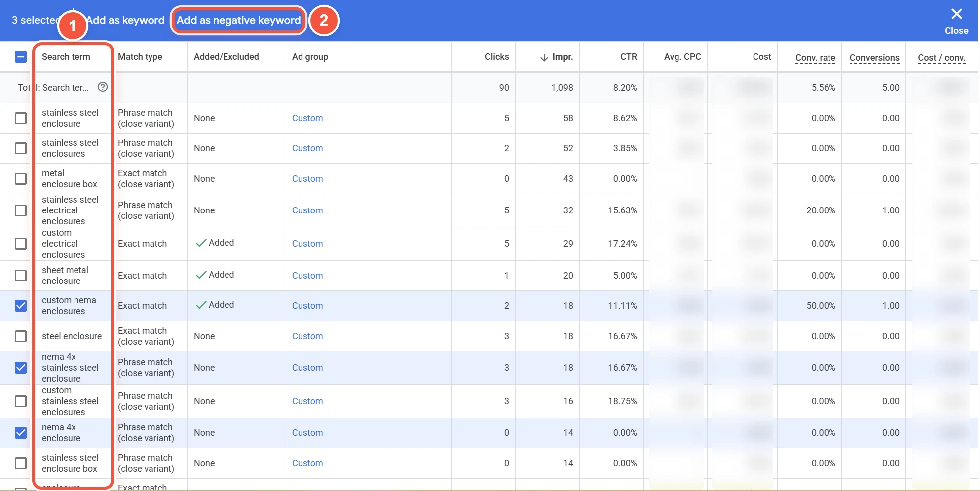Screen dimensions: 980x491
Task: Click the descending sort arrow beside Impr.
Action: coord(544,57)
